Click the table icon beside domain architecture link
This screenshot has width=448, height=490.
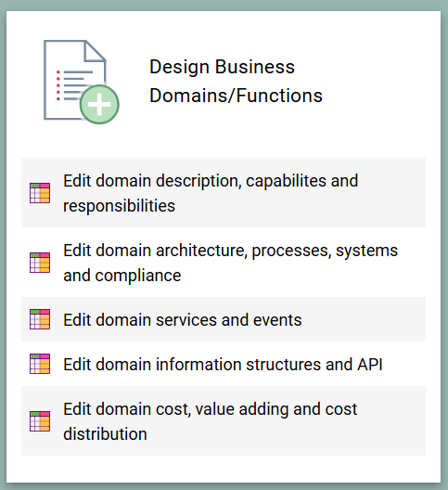pyautogui.click(x=40, y=263)
